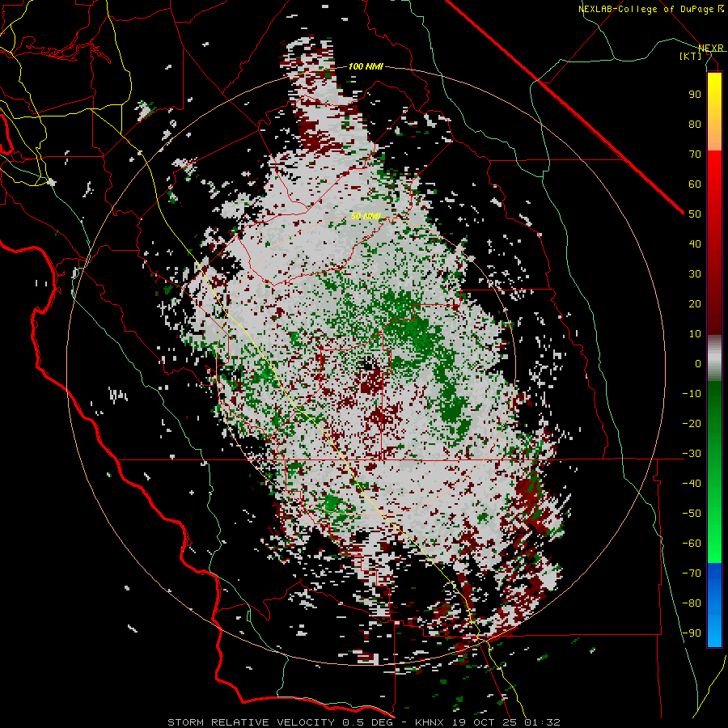Image resolution: width=728 pixels, height=728 pixels.
Task: Click the -10 value on the velocity scale
Action: click(x=692, y=394)
